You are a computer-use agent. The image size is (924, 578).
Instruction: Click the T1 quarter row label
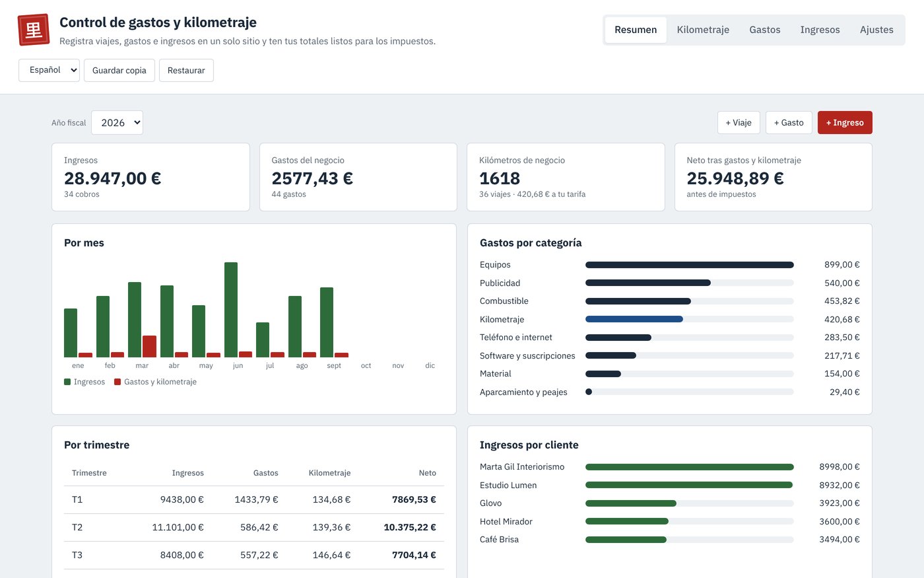[x=77, y=499]
